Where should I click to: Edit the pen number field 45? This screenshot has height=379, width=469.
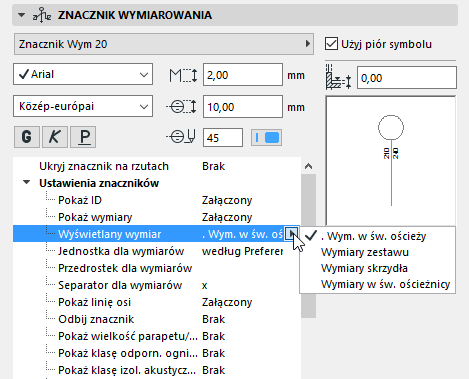click(x=223, y=137)
